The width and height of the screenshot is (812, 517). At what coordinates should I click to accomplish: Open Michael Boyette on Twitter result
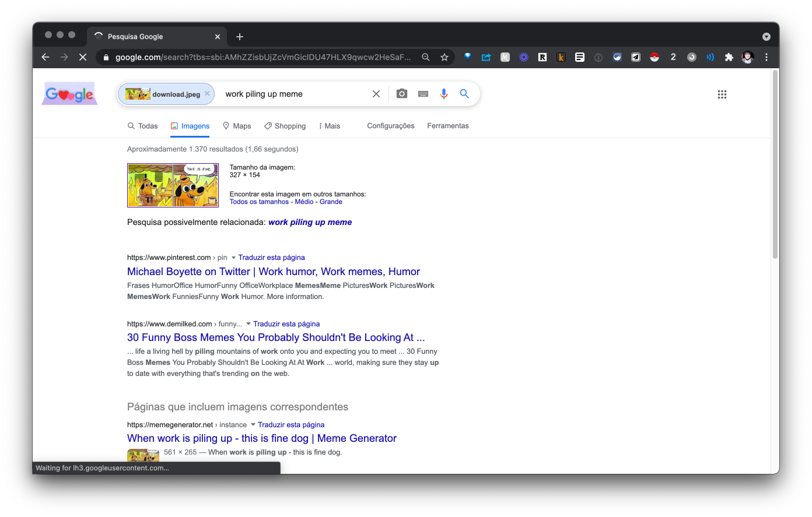274,272
